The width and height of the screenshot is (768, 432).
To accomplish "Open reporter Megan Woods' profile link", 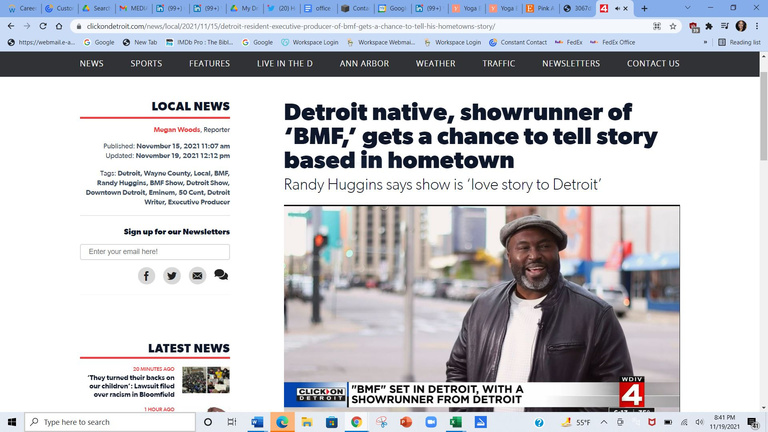I will pos(177,130).
